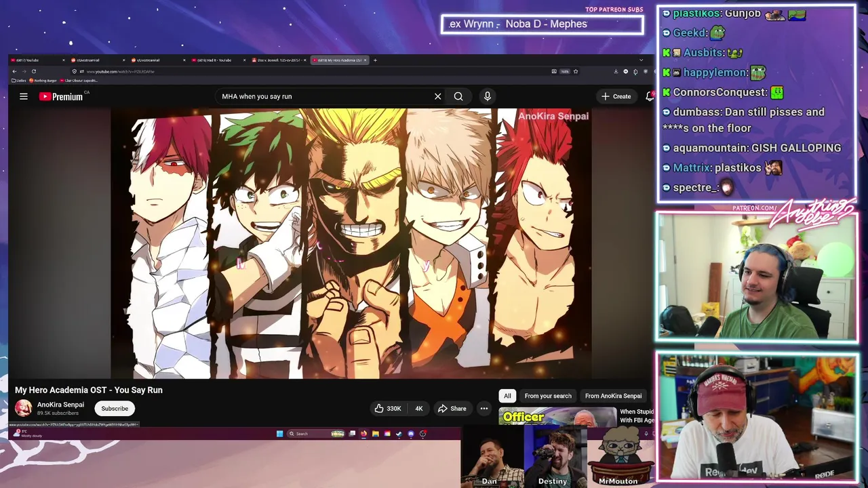Open the browser downloads panel
Image resolution: width=868 pixels, height=488 pixels.
(616, 71)
